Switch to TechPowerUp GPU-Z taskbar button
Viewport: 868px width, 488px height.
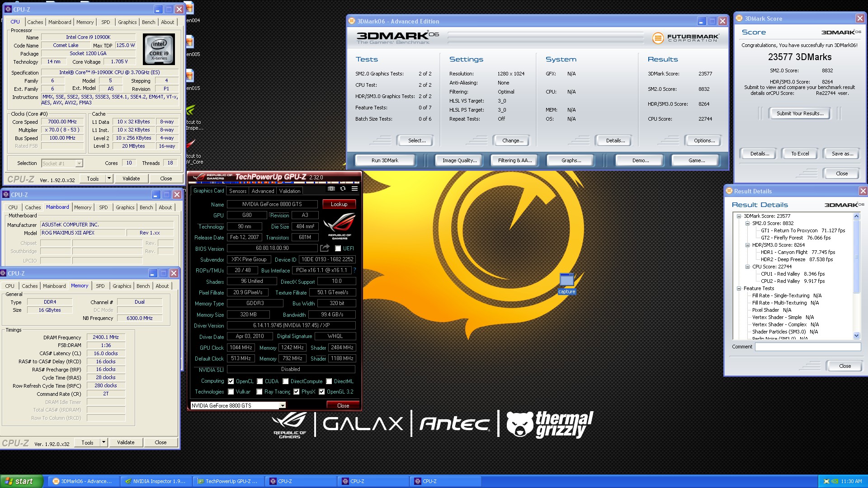pyautogui.click(x=228, y=481)
